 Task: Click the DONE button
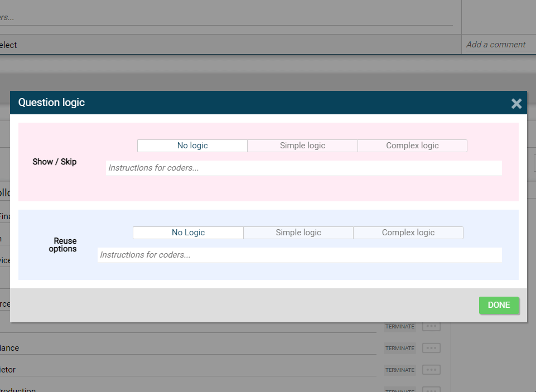499,305
